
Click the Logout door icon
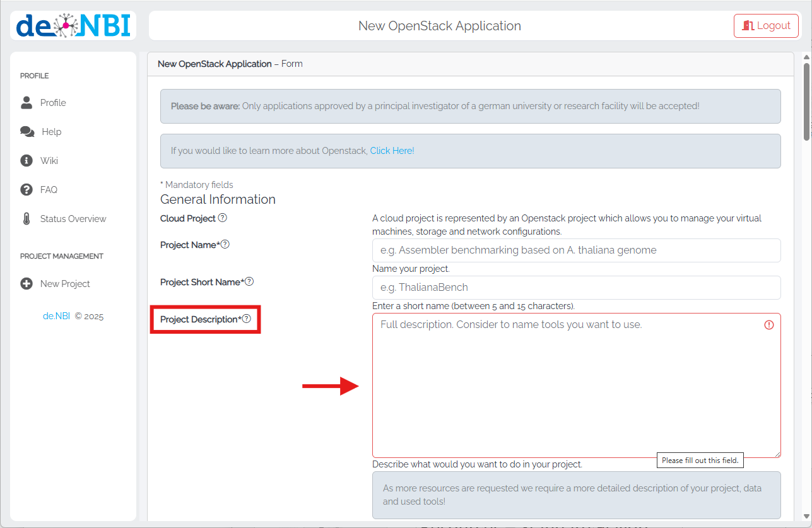pyautogui.click(x=748, y=26)
